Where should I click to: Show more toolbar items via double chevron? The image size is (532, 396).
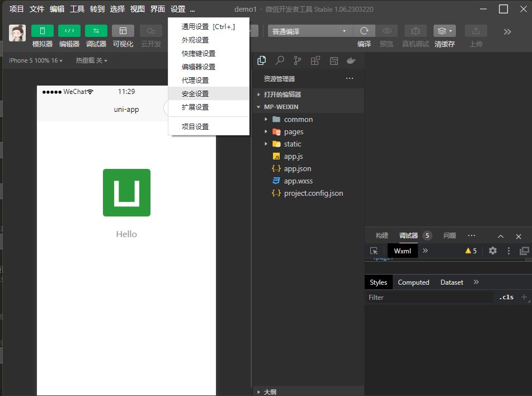(507, 32)
